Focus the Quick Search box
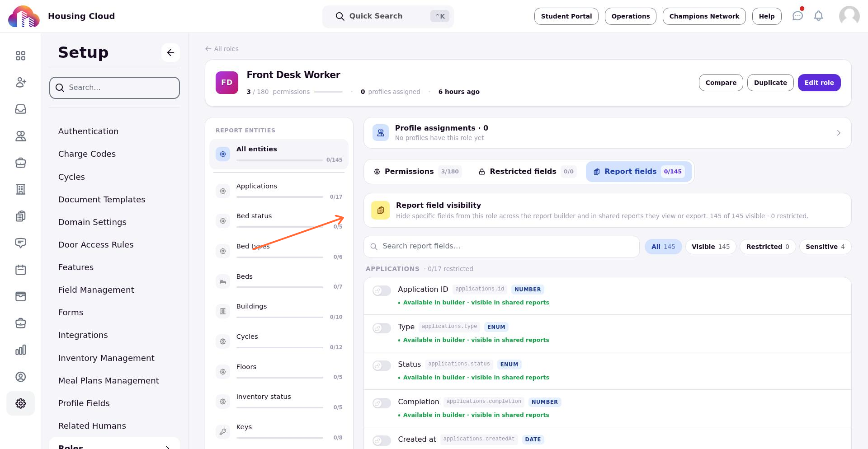 pyautogui.click(x=388, y=16)
